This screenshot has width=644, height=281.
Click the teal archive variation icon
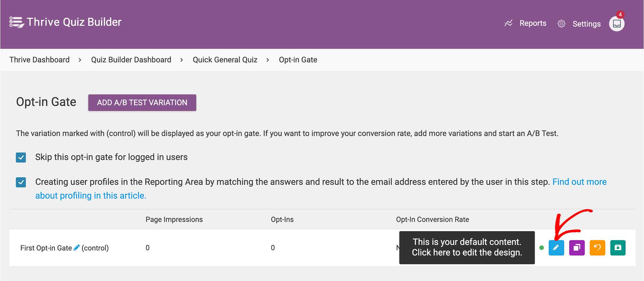click(x=618, y=248)
